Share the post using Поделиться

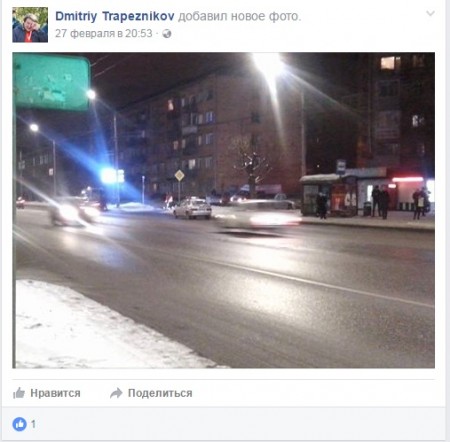tap(160, 393)
